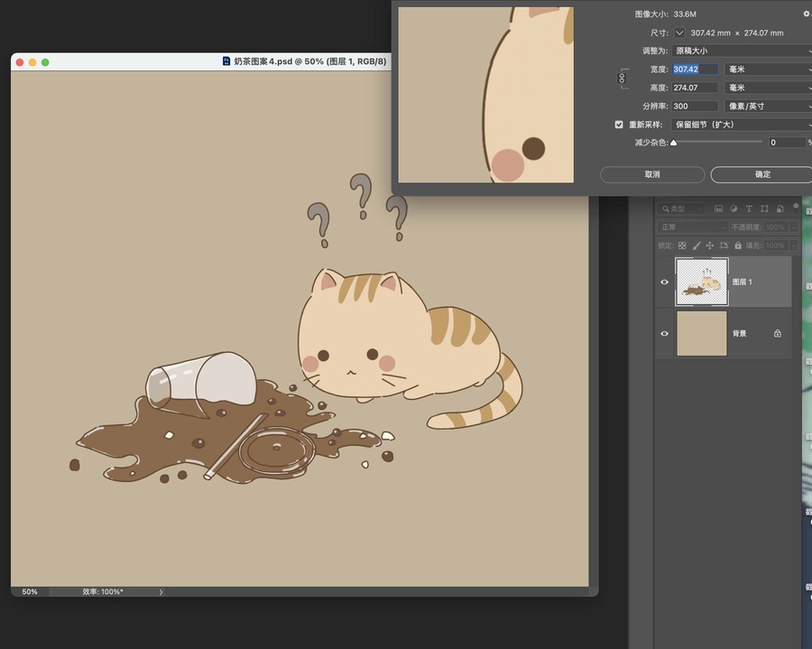Image resolution: width=812 pixels, height=649 pixels.
Task: Confirm the image size with 确定
Action: click(x=761, y=174)
